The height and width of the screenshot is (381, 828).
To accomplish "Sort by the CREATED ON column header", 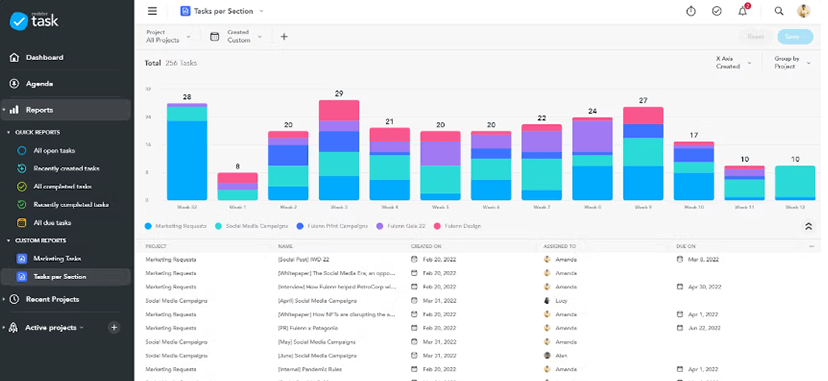I will pyautogui.click(x=426, y=246).
